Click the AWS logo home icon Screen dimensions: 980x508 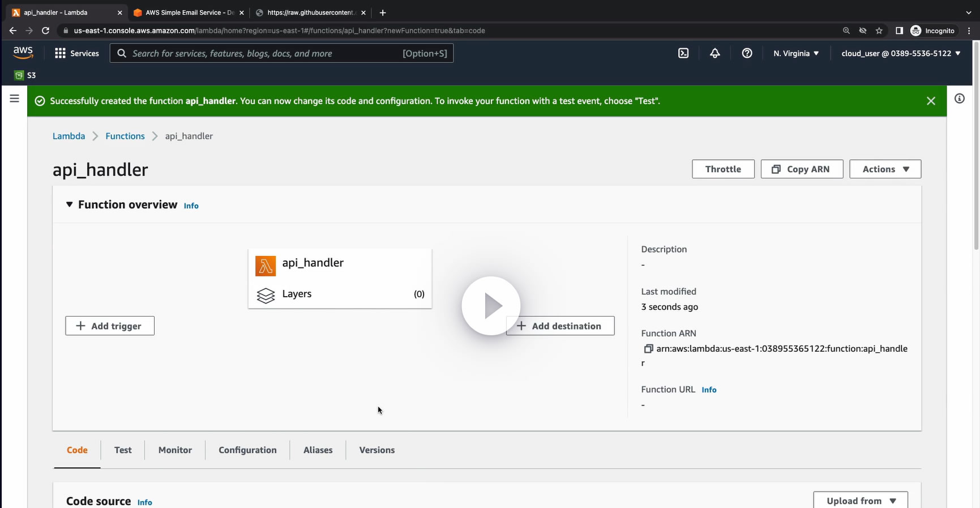[23, 53]
